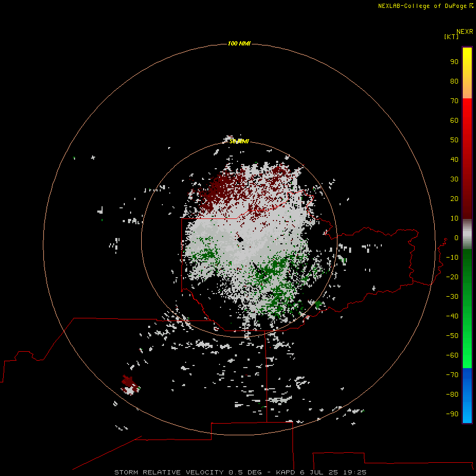Click the -80 value on the velocity scale
Image resolution: width=476 pixels, height=476 pixels.
point(452,395)
